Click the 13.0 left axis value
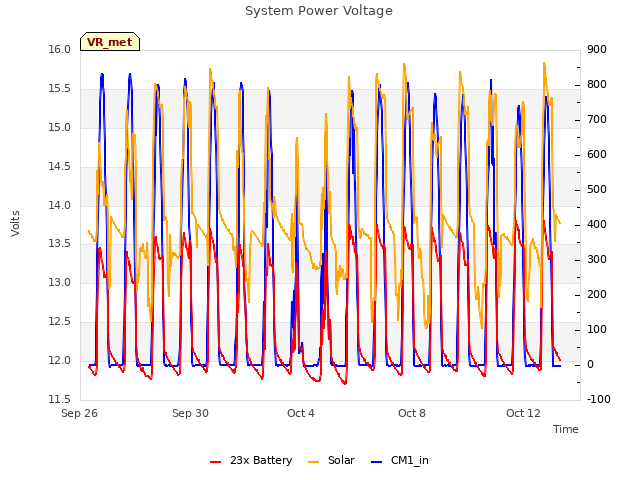The image size is (640, 480). click(x=60, y=282)
